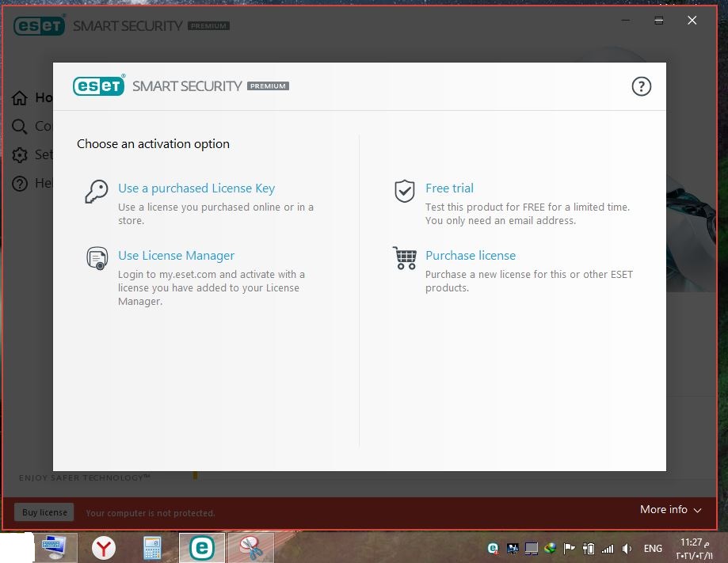The width and height of the screenshot is (728, 563).
Task: Click the volume speaker icon in tray
Action: pyautogui.click(x=627, y=549)
